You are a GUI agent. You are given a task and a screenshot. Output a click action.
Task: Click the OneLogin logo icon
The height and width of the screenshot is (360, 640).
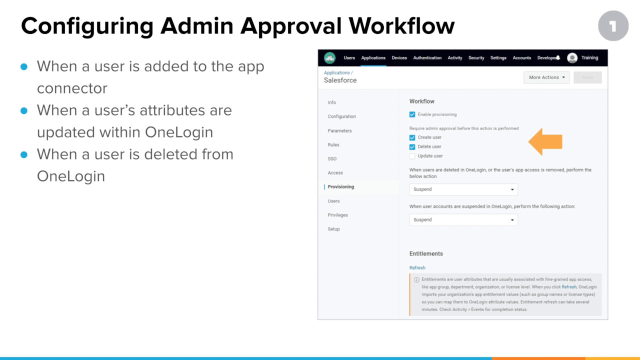tap(330, 58)
